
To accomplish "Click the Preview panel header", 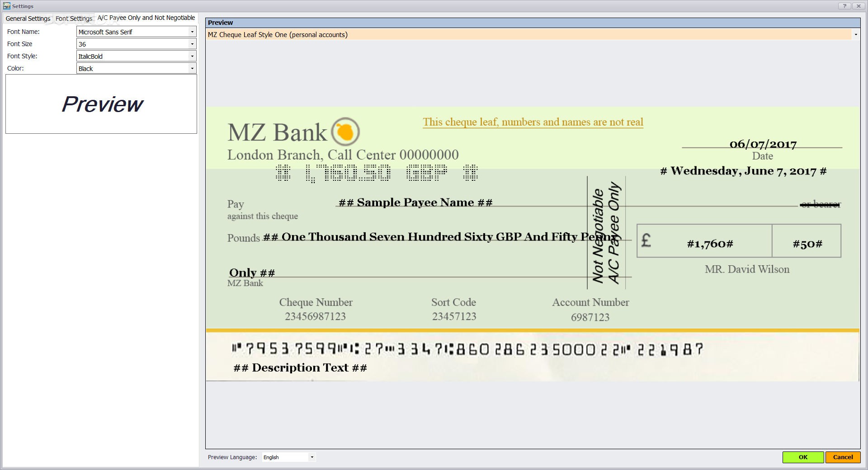I will (533, 23).
